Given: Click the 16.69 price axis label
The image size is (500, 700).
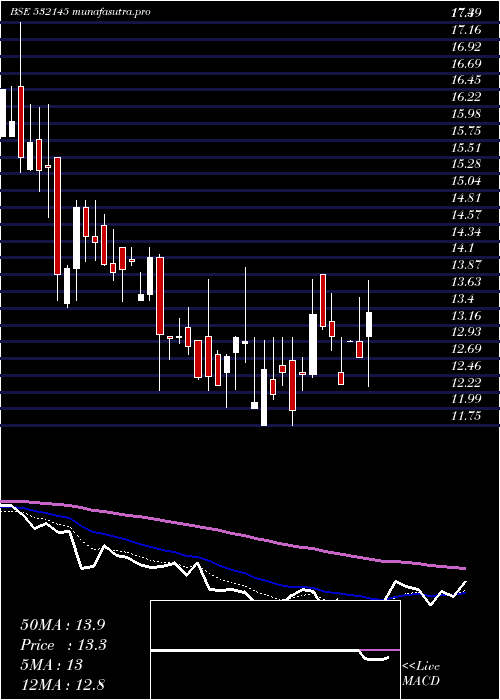Looking at the screenshot, I should tap(466, 63).
